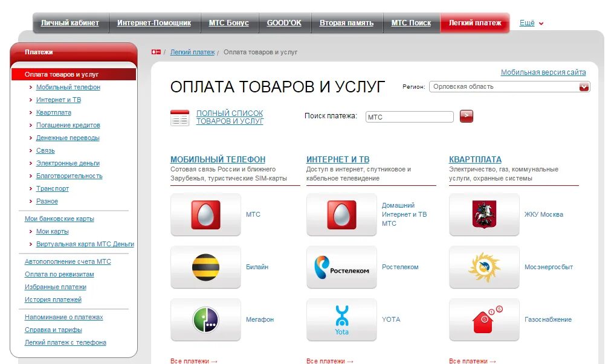Open Погашение кредитов sidebar link
Screen dimensions: 614x364
point(68,125)
